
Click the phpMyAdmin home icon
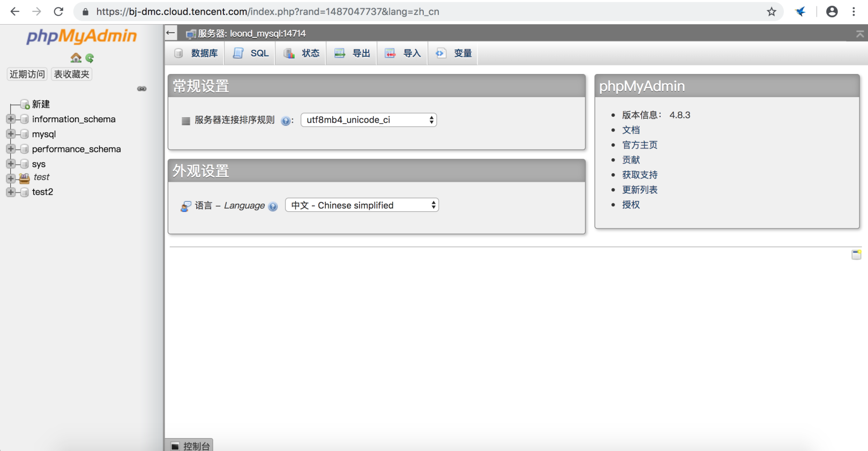(76, 58)
